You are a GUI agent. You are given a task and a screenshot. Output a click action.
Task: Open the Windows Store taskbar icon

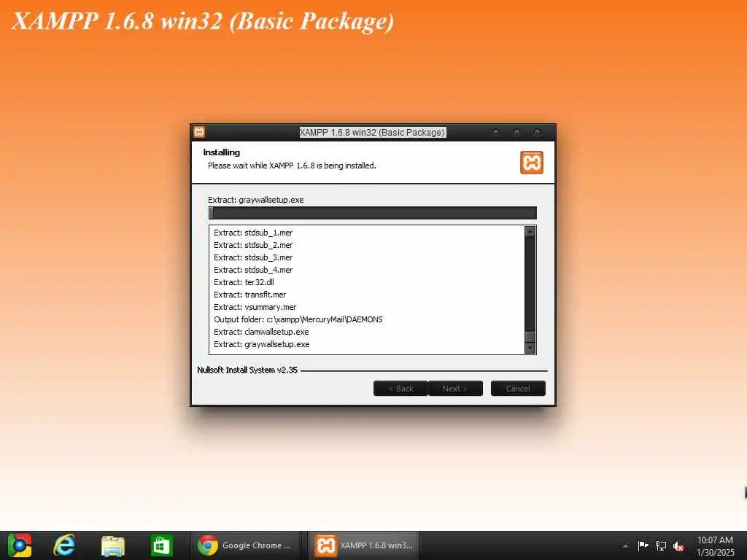pyautogui.click(x=161, y=545)
